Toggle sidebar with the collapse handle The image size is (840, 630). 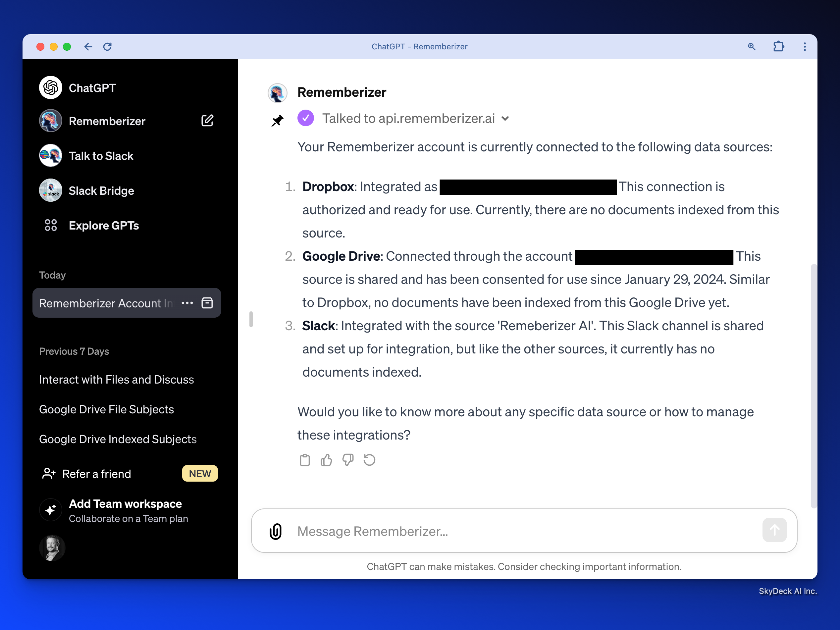[x=251, y=319]
